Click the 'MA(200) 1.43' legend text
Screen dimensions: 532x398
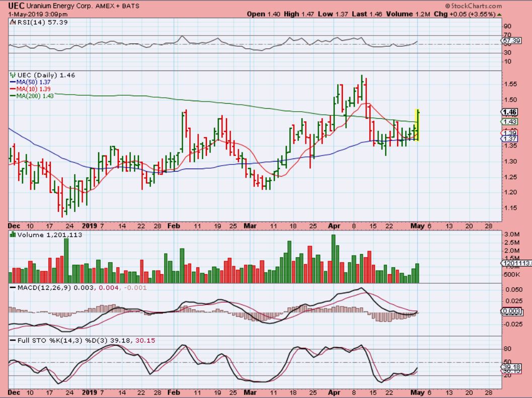pos(35,96)
